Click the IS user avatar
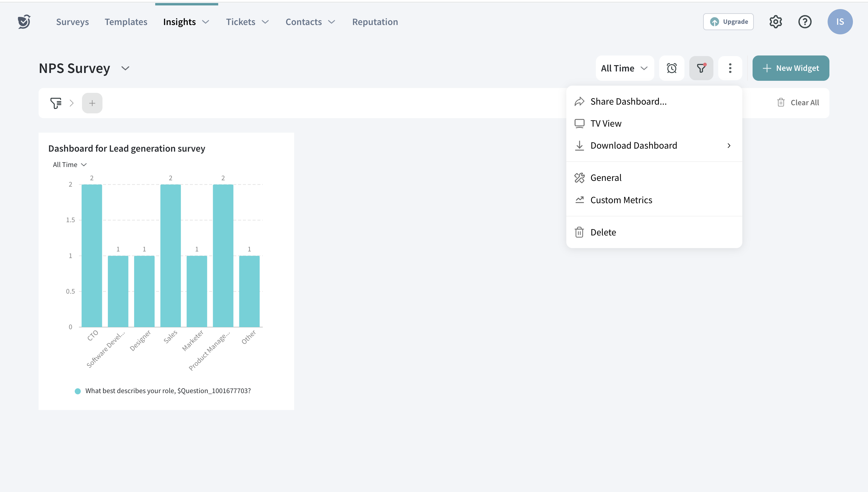868x492 pixels. (840, 22)
